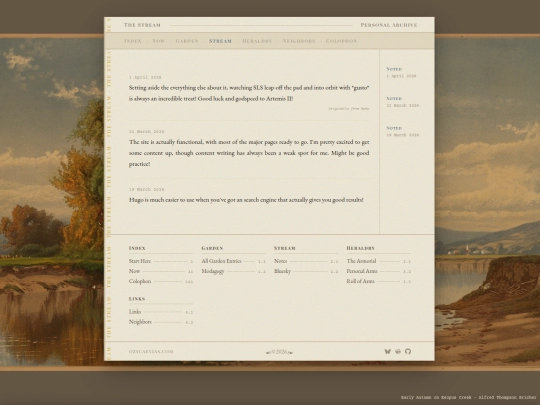The image size is (540, 405).
Task: Open the Now tab in navigation bar
Action: pyautogui.click(x=158, y=41)
